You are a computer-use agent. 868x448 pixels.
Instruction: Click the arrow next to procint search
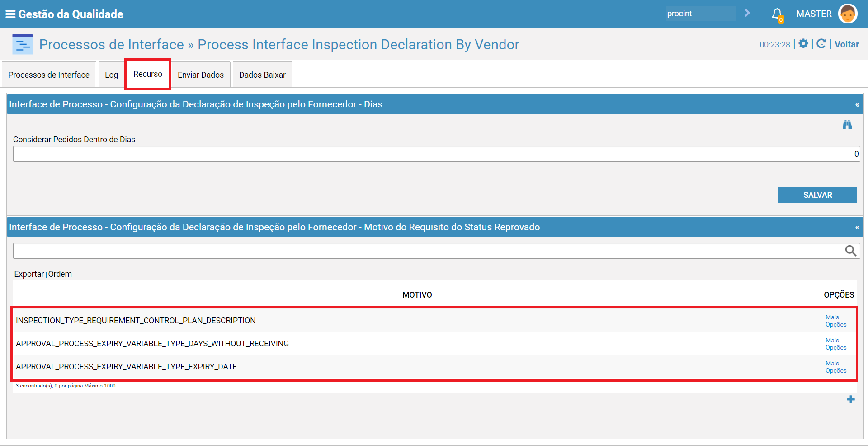747,13
